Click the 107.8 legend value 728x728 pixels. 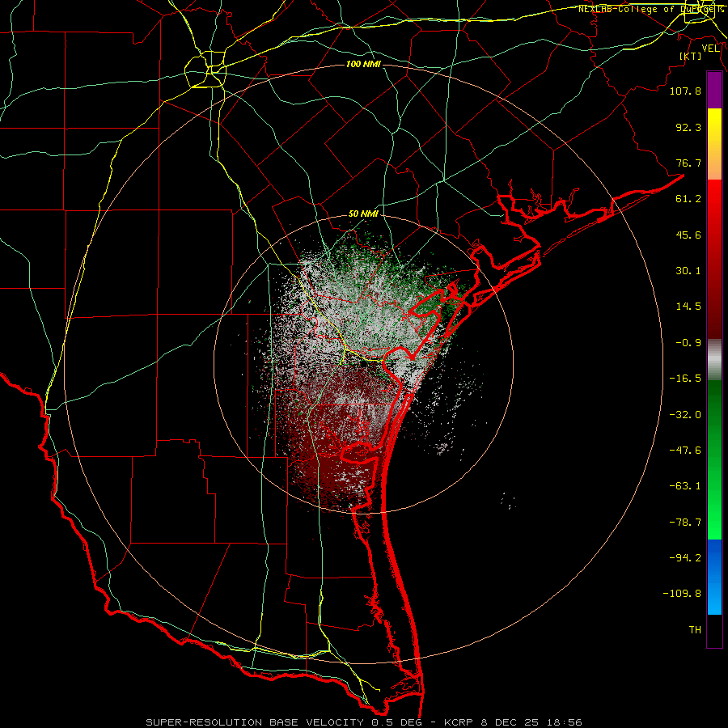pyautogui.click(x=685, y=91)
